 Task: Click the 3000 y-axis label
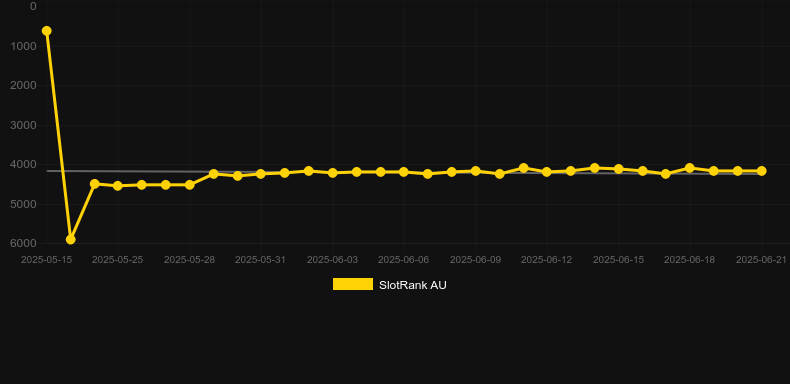23,125
